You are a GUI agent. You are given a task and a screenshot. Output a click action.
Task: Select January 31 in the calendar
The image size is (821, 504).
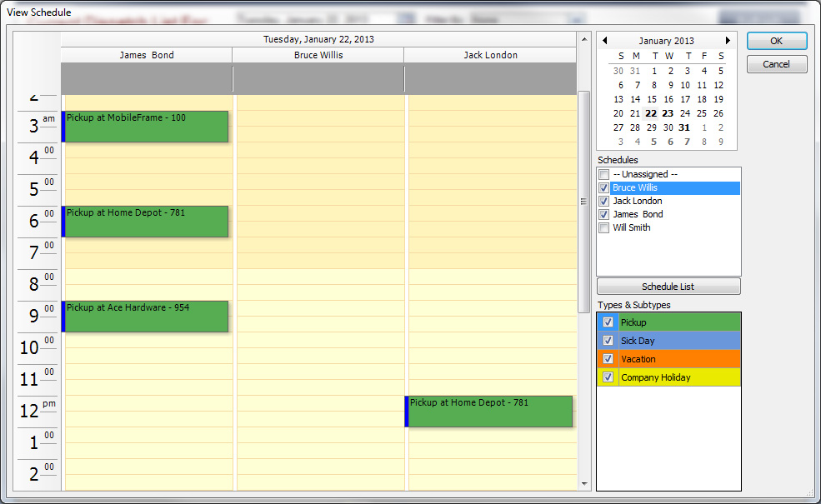tap(684, 127)
